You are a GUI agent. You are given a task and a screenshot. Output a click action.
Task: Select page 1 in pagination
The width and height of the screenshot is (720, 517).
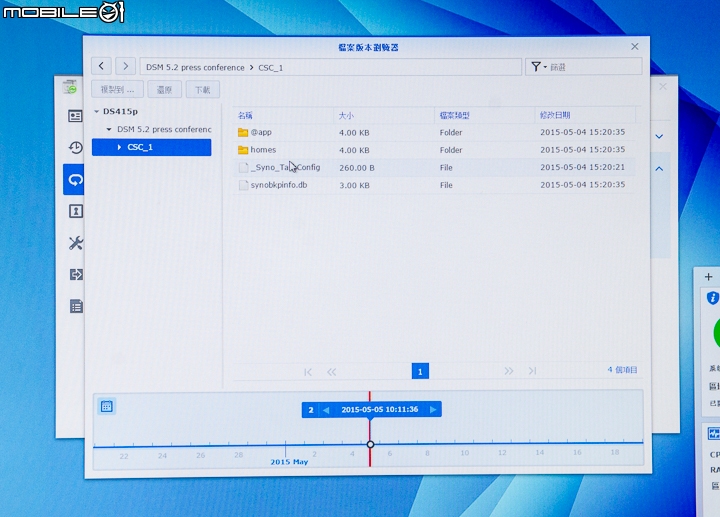[x=420, y=371]
